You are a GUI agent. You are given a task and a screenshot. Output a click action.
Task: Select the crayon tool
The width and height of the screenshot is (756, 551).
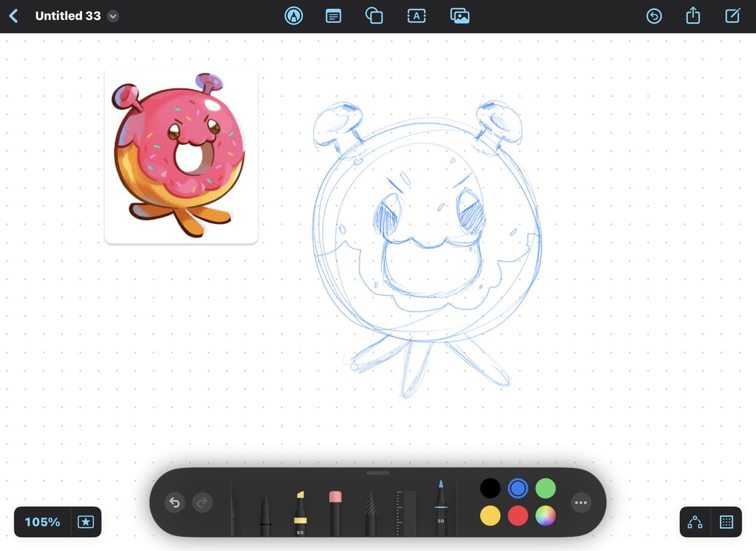click(x=371, y=514)
